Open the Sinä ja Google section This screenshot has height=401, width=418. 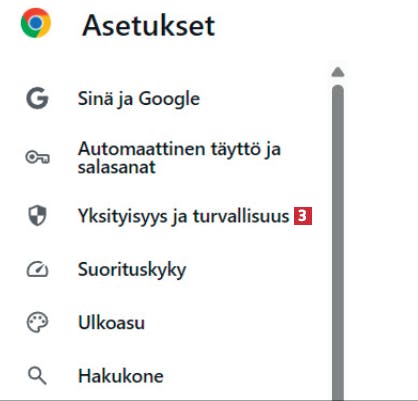(139, 99)
